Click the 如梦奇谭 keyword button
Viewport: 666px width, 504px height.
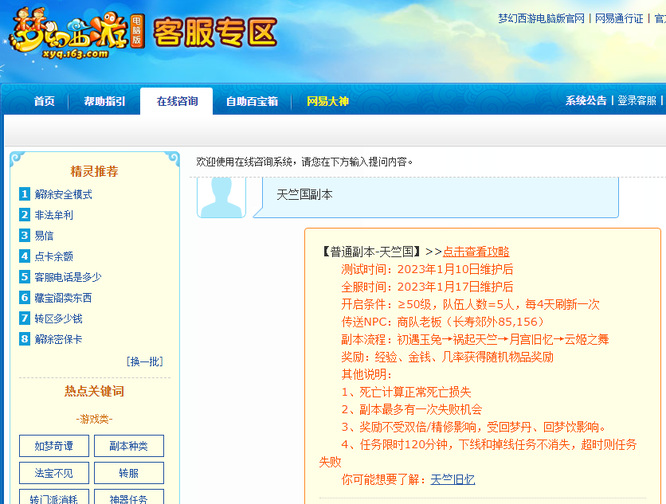coord(54,446)
